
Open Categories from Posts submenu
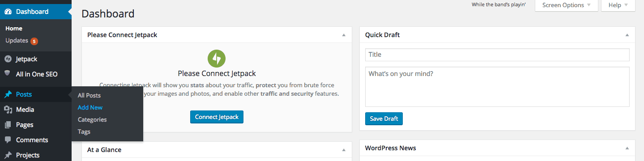point(92,119)
